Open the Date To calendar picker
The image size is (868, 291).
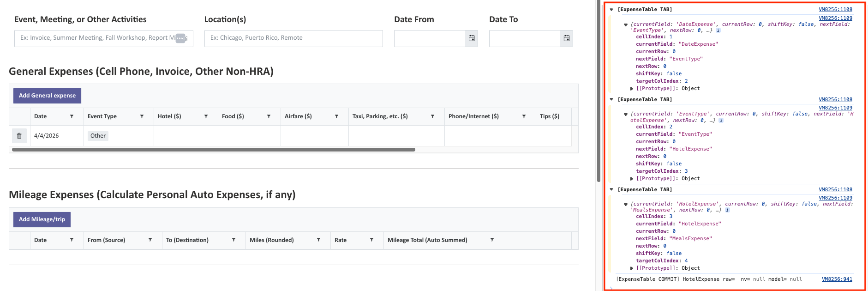pos(566,38)
